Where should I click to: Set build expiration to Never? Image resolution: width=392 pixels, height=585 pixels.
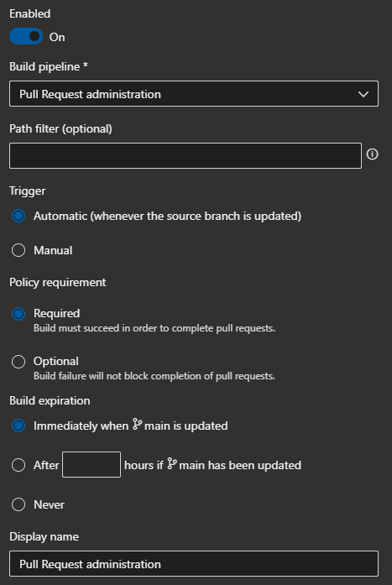pyautogui.click(x=18, y=504)
